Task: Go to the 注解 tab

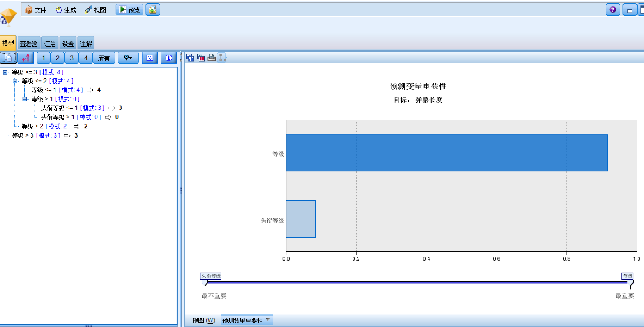Action: (x=86, y=43)
